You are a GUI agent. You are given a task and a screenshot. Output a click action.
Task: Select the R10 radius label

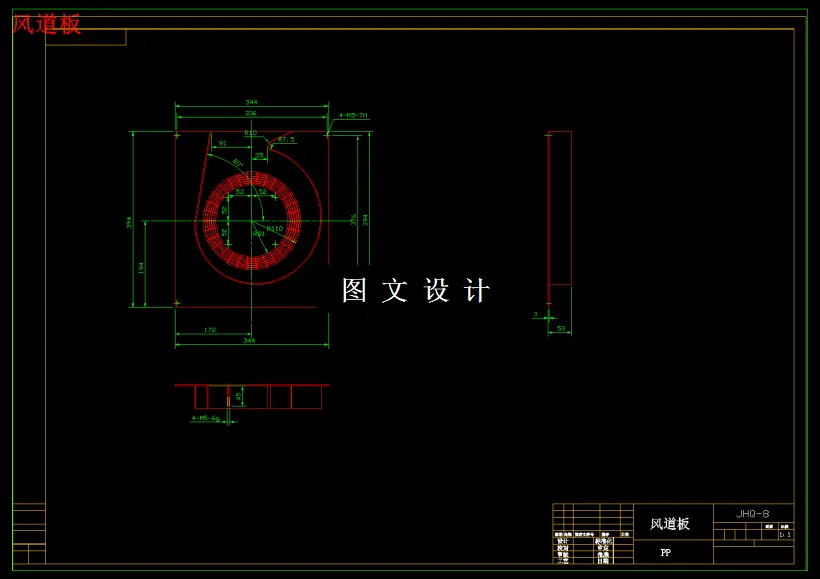(x=250, y=133)
